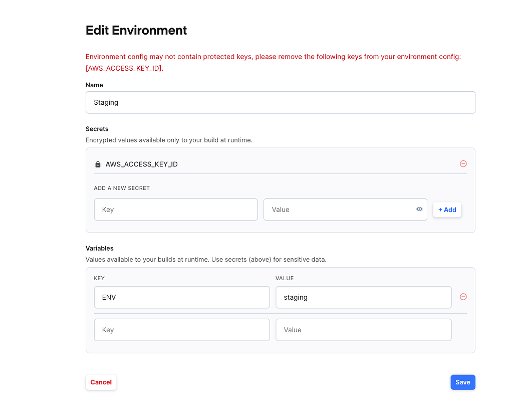This screenshot has width=513, height=420.
Task: Click the red remove icon beside staging value
Action: coord(463,297)
